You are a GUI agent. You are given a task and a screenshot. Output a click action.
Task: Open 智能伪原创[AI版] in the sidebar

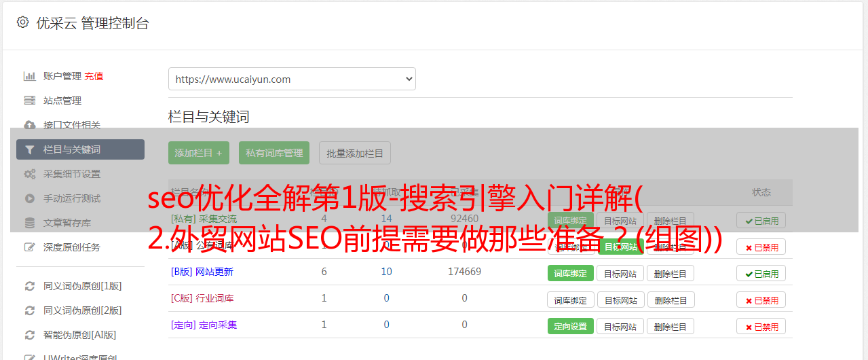[x=80, y=335]
